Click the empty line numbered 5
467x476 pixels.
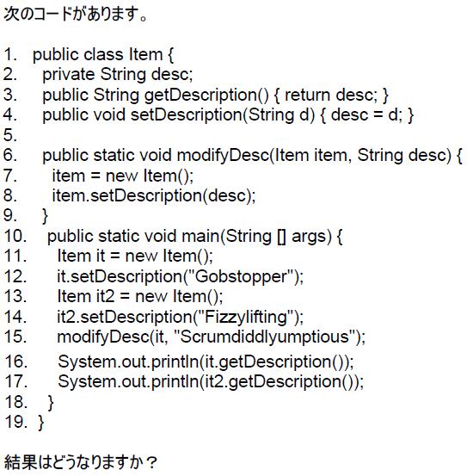pos(10,135)
